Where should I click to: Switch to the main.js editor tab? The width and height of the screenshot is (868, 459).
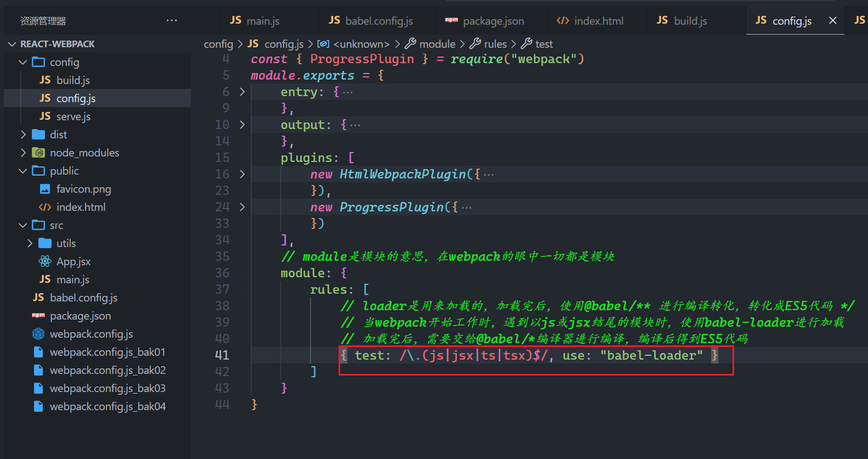tap(270, 21)
